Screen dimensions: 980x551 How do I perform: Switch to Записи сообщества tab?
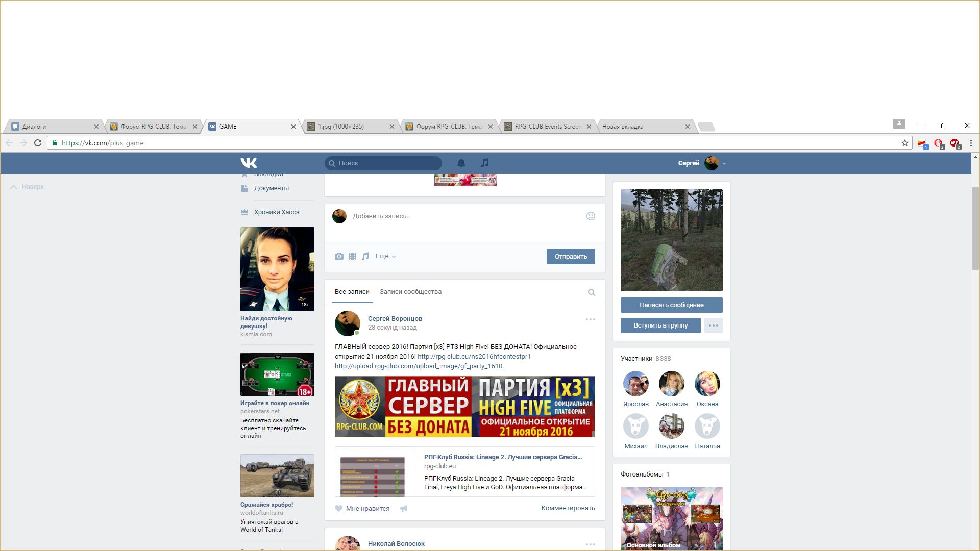click(x=410, y=292)
